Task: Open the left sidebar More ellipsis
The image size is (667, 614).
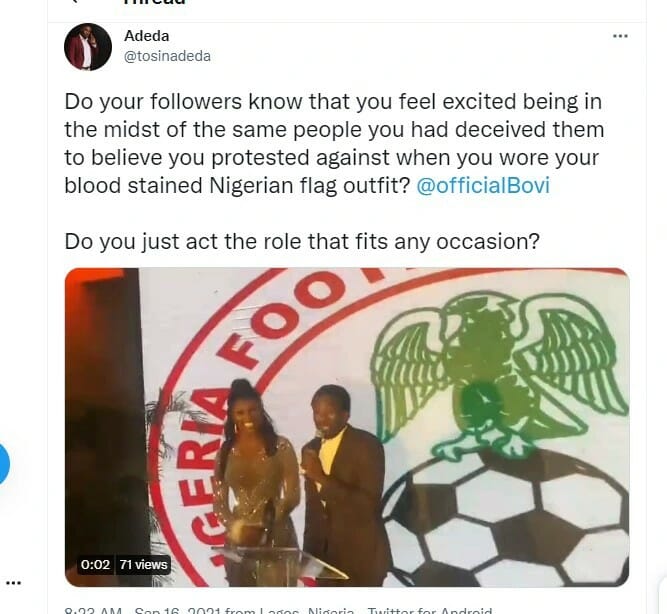Action: coord(14,582)
